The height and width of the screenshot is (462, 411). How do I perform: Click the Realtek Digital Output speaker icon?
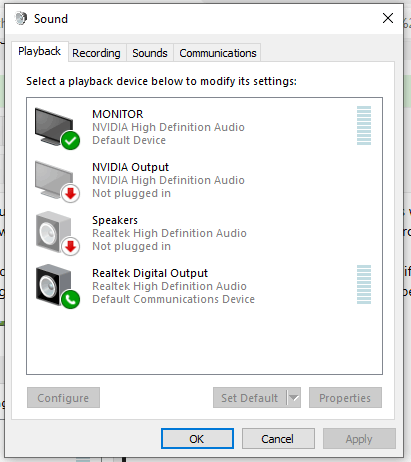tap(57, 287)
